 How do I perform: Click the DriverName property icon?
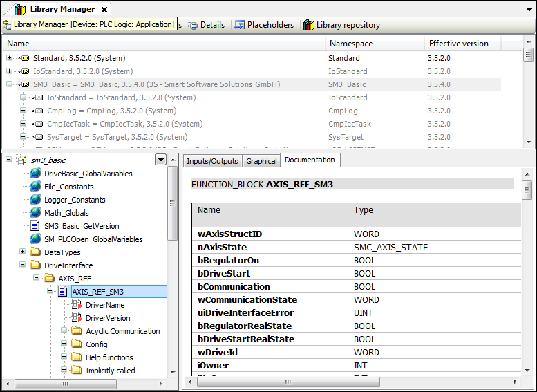click(x=76, y=305)
